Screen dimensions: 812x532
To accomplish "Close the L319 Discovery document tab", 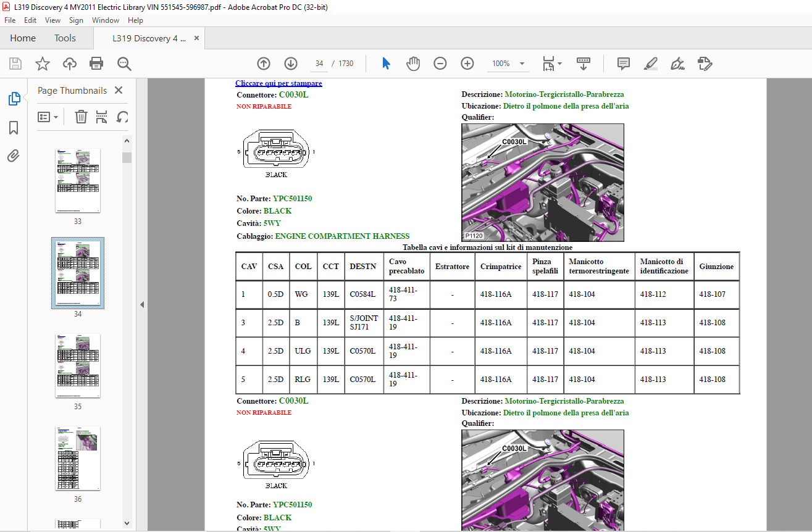I will [196, 38].
